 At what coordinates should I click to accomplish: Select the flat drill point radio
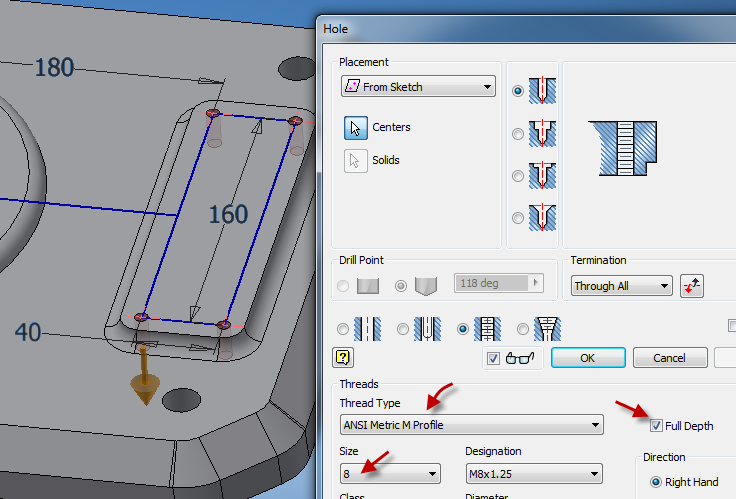pos(343,285)
